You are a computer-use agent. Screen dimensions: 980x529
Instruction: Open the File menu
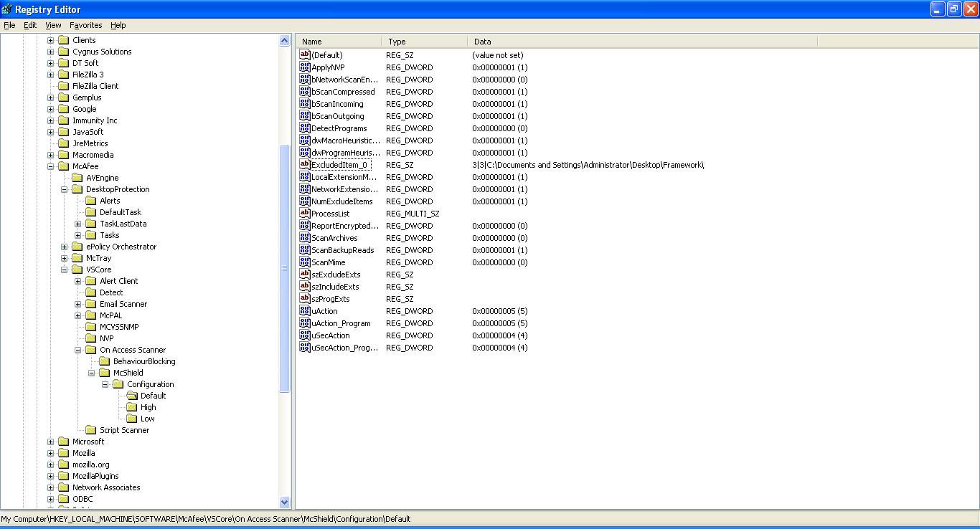point(9,25)
